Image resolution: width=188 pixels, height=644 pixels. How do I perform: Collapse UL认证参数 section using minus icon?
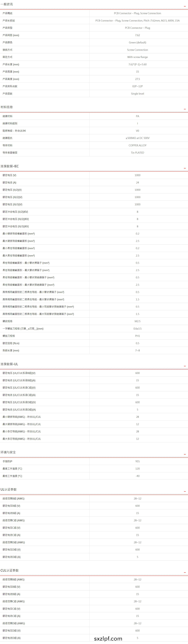click(x=185, y=491)
